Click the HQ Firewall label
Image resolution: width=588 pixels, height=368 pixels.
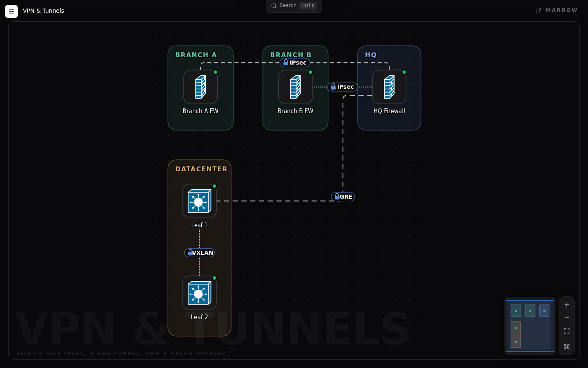[389, 111]
